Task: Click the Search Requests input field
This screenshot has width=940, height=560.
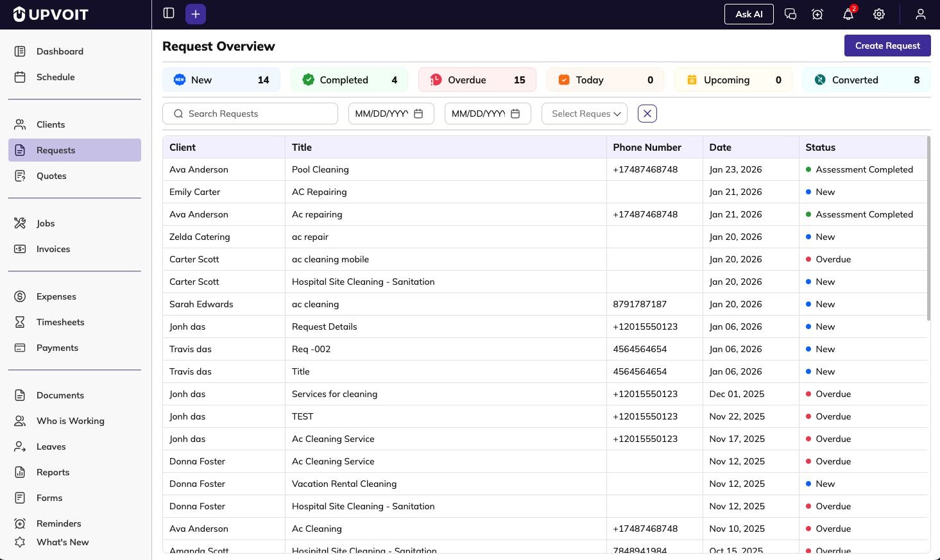Action: pos(250,114)
